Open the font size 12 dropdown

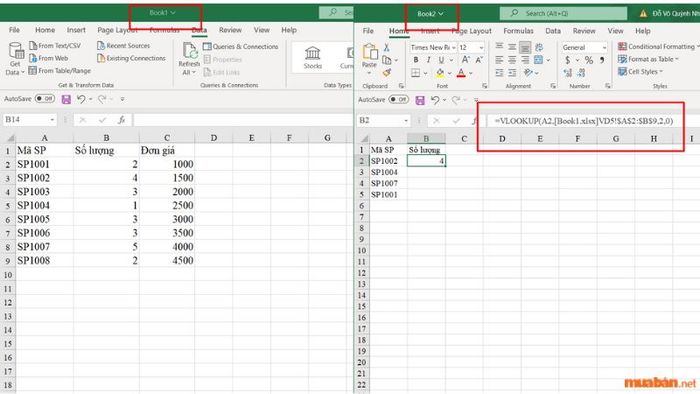point(481,47)
